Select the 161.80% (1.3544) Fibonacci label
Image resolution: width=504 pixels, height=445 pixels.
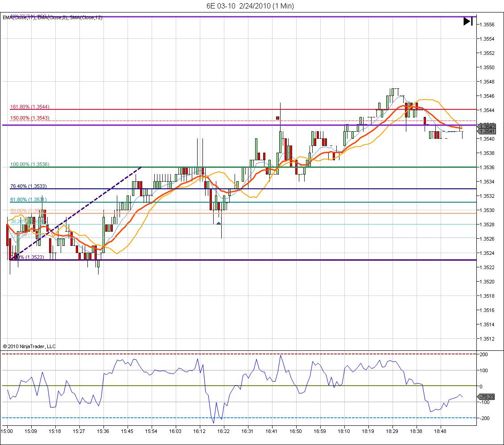click(x=30, y=107)
